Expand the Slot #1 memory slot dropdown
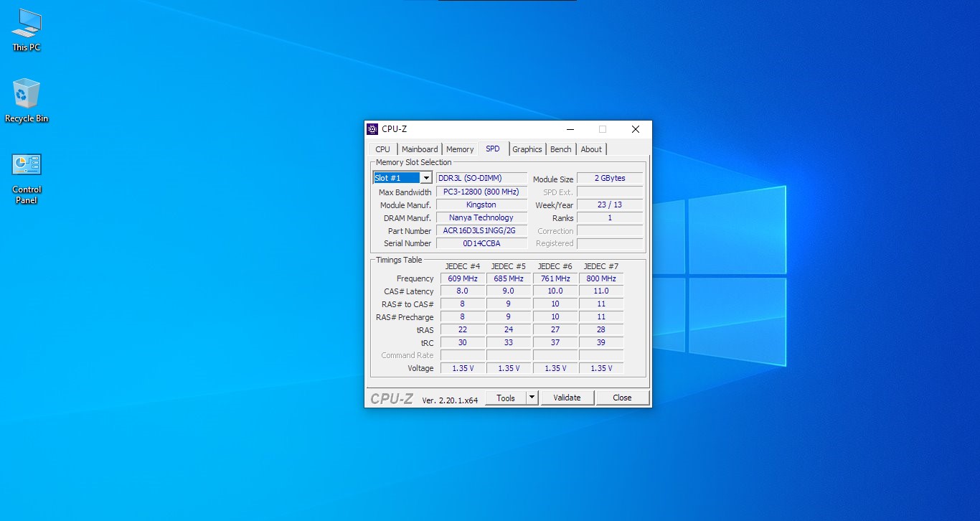The image size is (980, 521). coord(426,178)
